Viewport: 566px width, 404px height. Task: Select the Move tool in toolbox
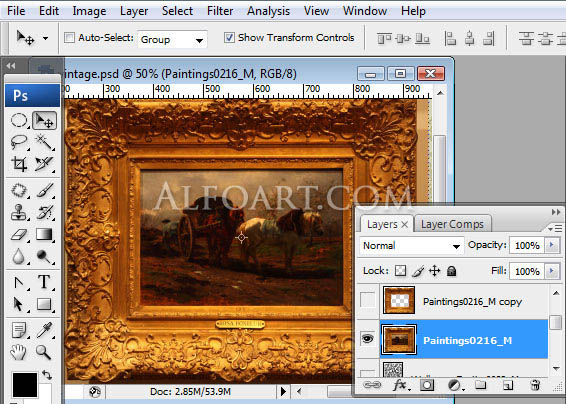(x=44, y=120)
